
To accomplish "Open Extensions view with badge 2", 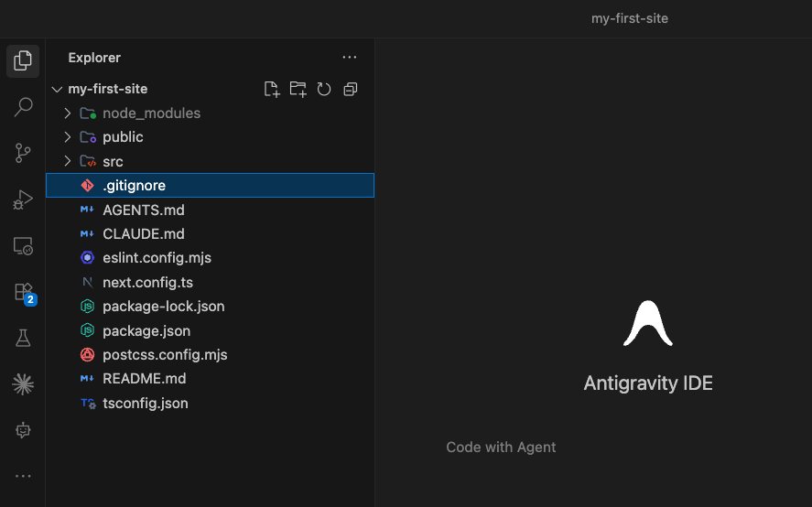I will click(x=24, y=293).
